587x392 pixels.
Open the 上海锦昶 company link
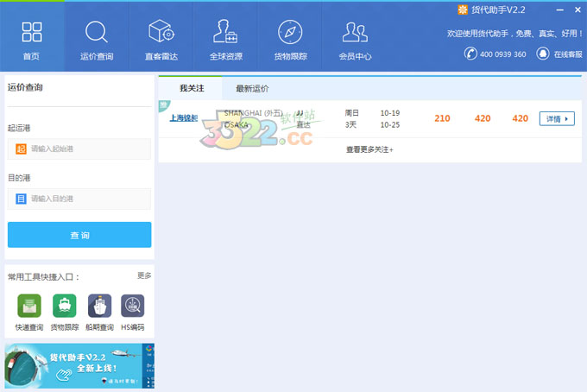coord(183,118)
